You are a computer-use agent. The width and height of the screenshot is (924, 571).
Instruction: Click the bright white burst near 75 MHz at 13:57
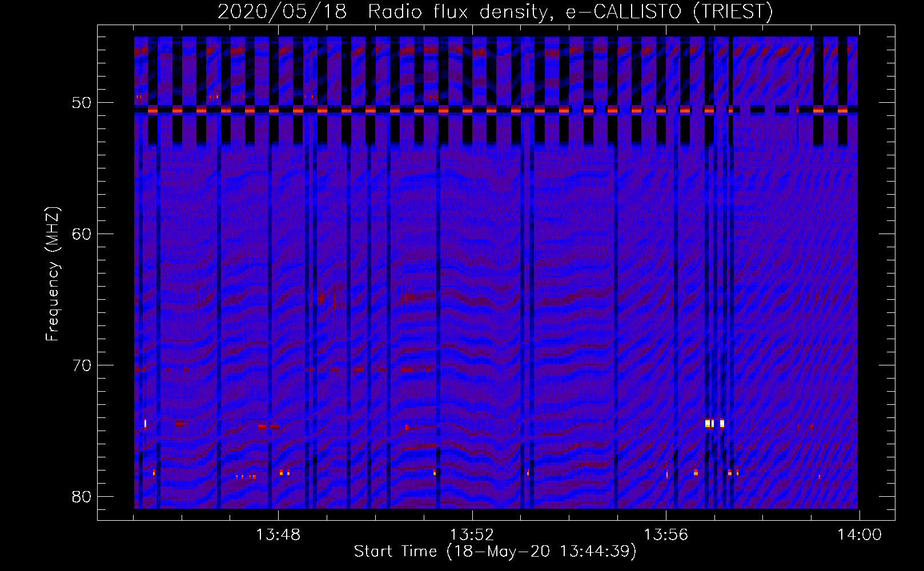coord(715,424)
